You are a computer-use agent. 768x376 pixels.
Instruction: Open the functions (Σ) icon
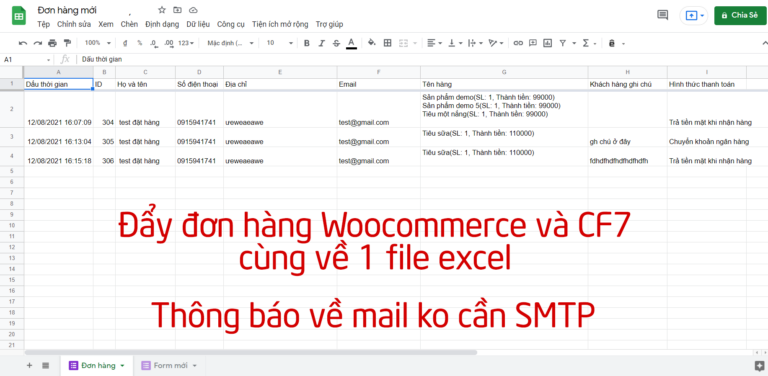click(x=586, y=43)
